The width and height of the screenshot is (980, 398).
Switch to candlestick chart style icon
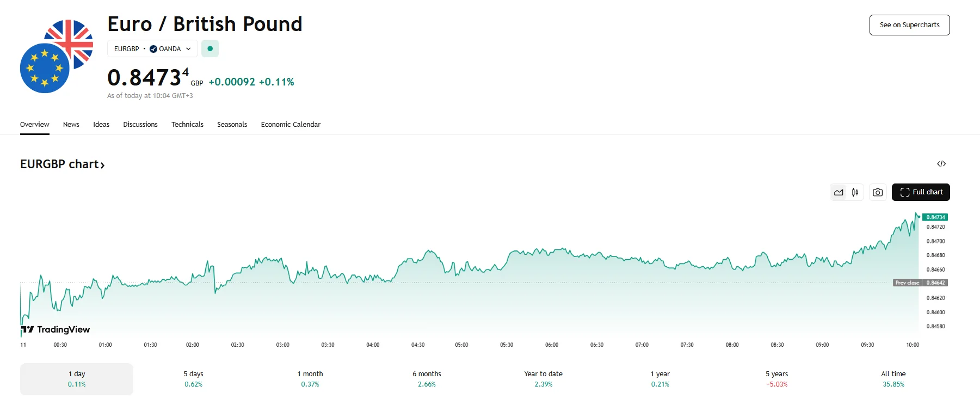coord(855,192)
